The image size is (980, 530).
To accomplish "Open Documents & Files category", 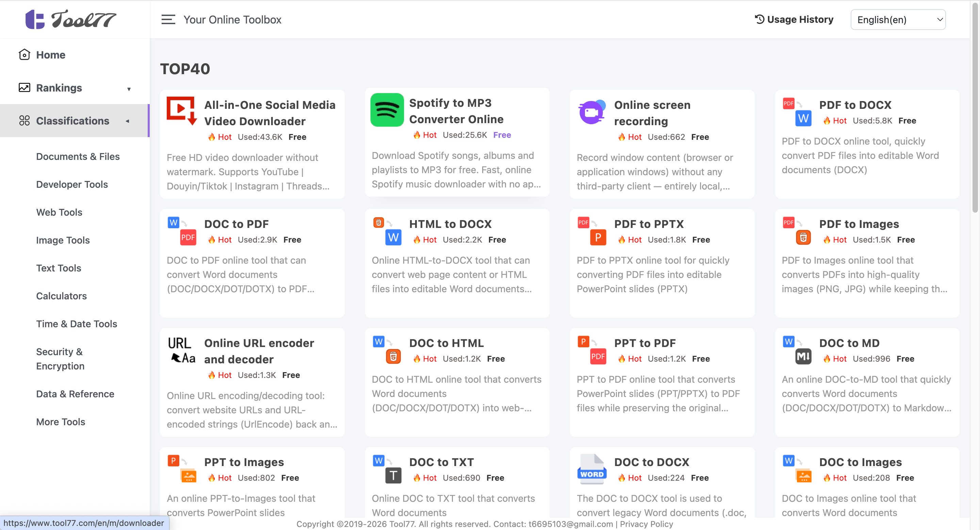I will 78,156.
